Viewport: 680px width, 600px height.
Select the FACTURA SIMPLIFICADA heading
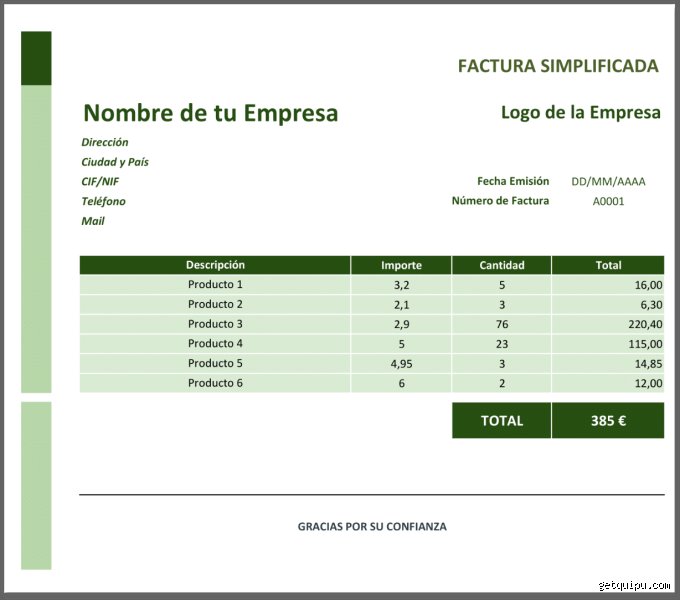click(x=558, y=66)
